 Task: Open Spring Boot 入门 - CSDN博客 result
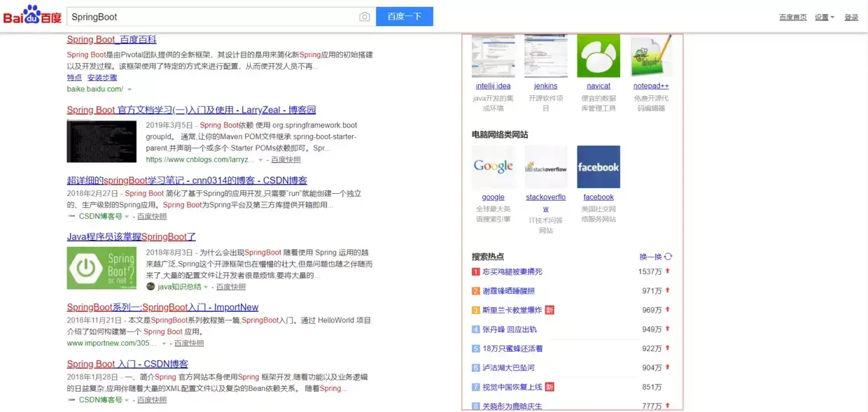pos(127,364)
